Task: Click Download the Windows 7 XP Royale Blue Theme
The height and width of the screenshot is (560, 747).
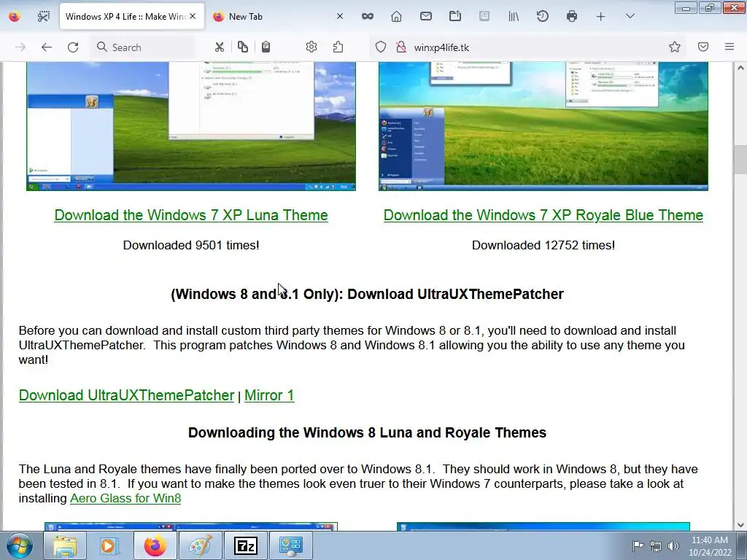Action: (543, 215)
